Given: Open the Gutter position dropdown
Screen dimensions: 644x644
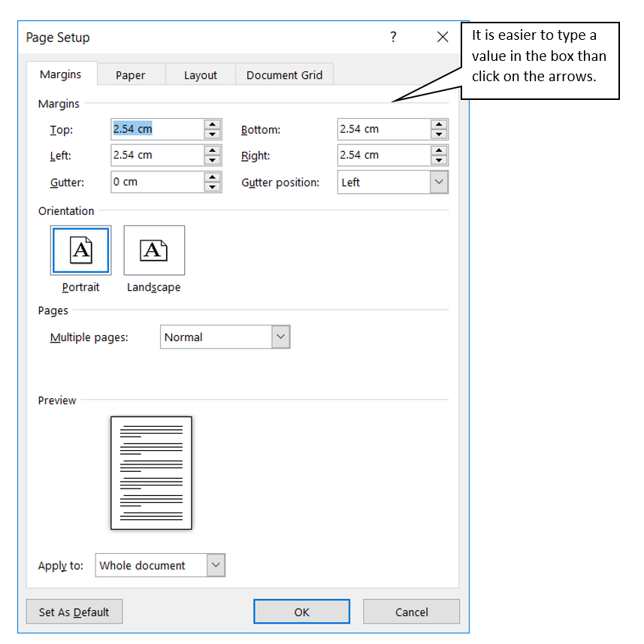Looking at the screenshot, I should pos(393,182).
